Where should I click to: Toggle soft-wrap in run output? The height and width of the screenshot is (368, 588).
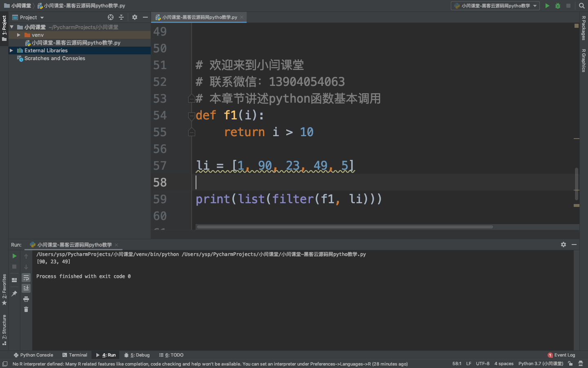pyautogui.click(x=26, y=278)
